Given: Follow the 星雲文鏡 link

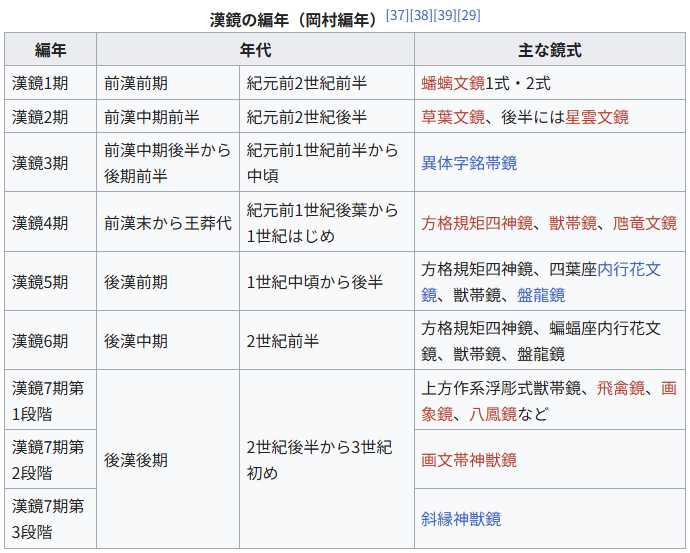Looking at the screenshot, I should click(597, 117).
